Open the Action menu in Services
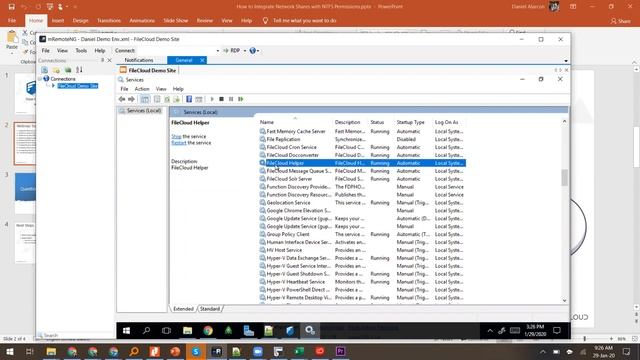 [x=142, y=89]
